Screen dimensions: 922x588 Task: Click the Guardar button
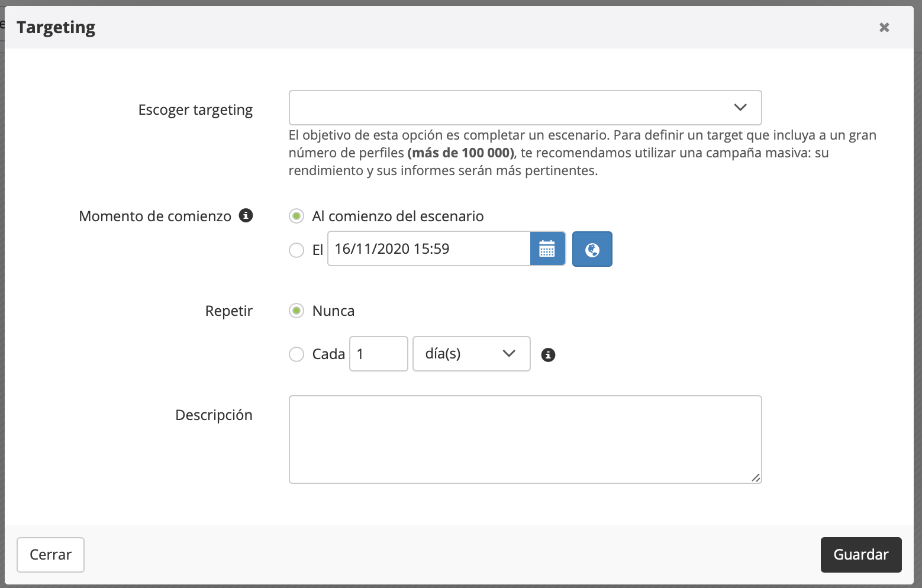pos(861,555)
